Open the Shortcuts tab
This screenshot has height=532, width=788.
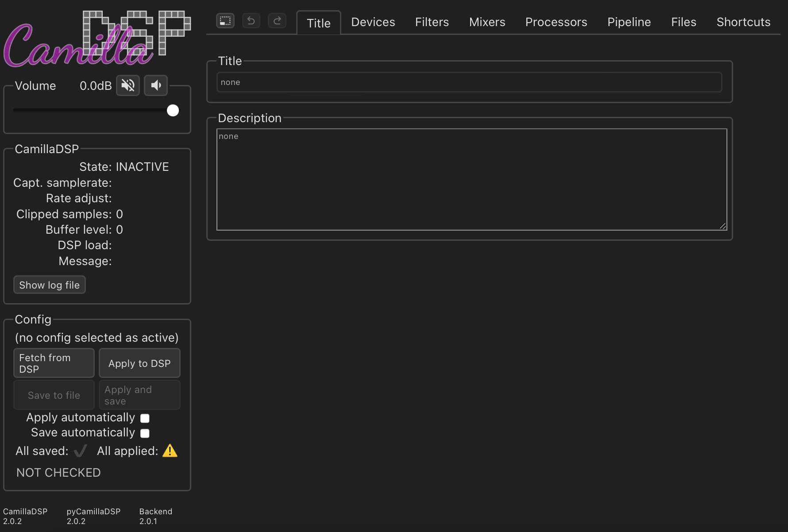coord(744,22)
